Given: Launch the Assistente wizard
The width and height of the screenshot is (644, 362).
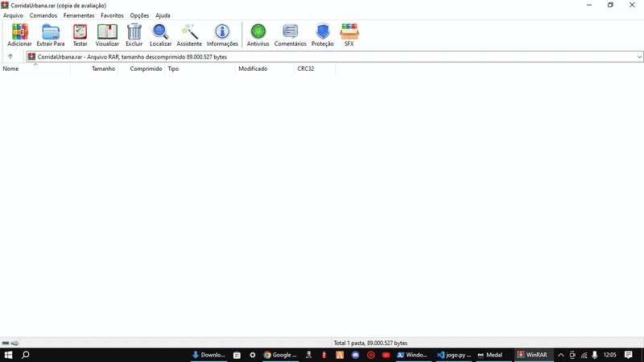Looking at the screenshot, I should (189, 34).
